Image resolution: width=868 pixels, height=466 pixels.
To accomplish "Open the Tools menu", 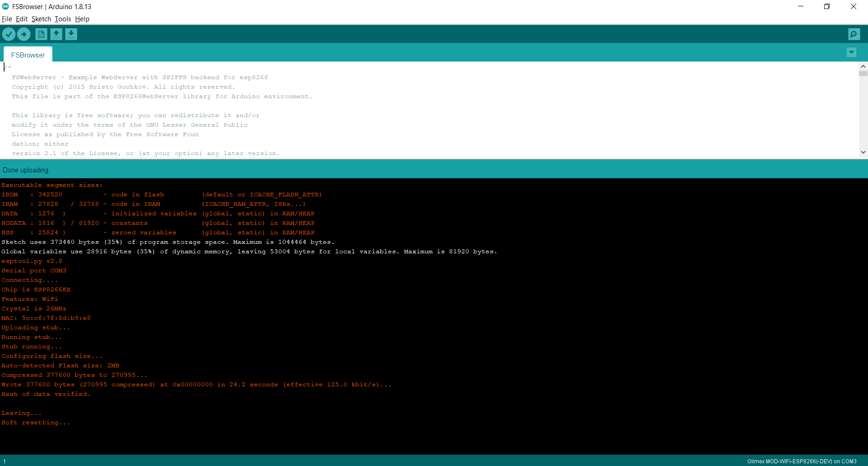I will (63, 19).
